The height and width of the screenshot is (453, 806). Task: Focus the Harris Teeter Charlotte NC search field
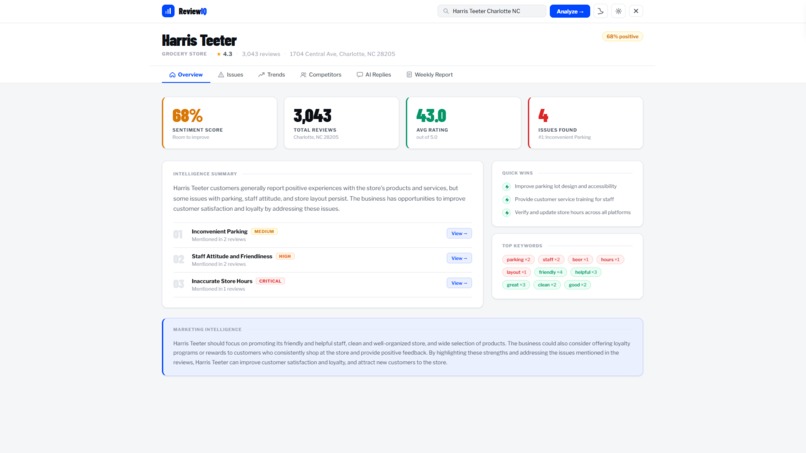tap(492, 11)
